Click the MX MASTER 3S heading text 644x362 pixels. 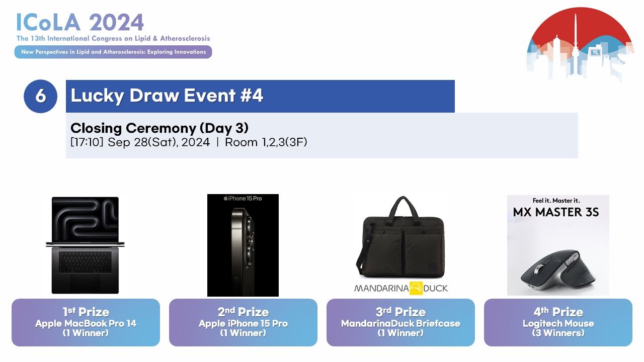tap(556, 212)
